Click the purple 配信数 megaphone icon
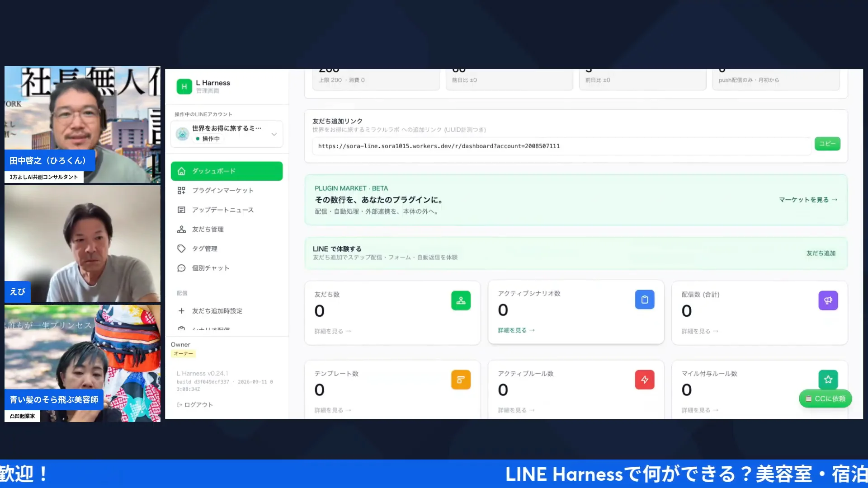The width and height of the screenshot is (868, 488). [828, 300]
